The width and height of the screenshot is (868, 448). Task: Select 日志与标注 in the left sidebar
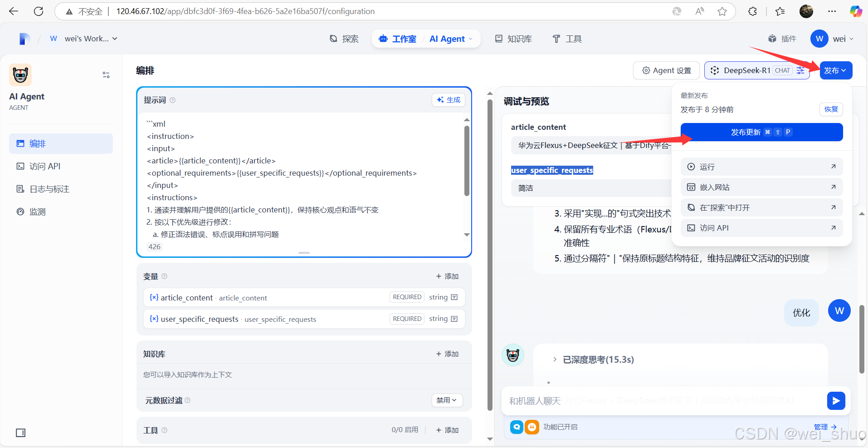tap(61, 189)
